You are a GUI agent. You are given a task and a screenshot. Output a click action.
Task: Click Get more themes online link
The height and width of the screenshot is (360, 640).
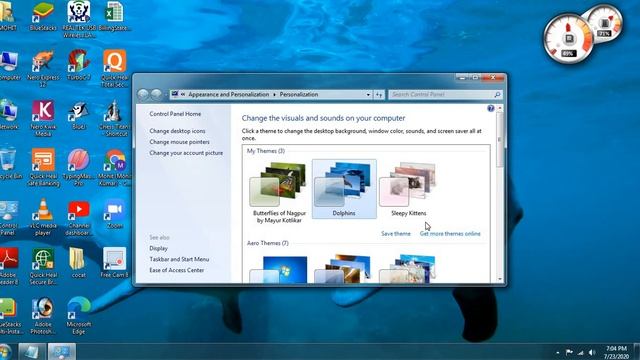point(450,234)
